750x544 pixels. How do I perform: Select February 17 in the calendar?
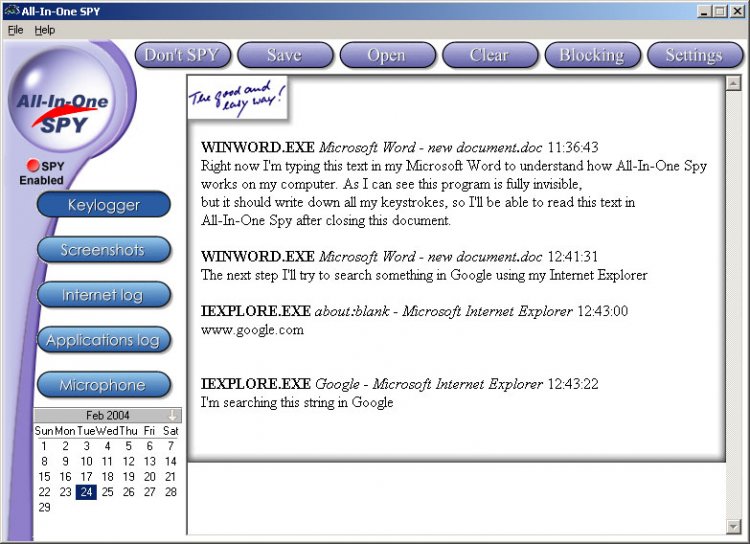[87, 477]
